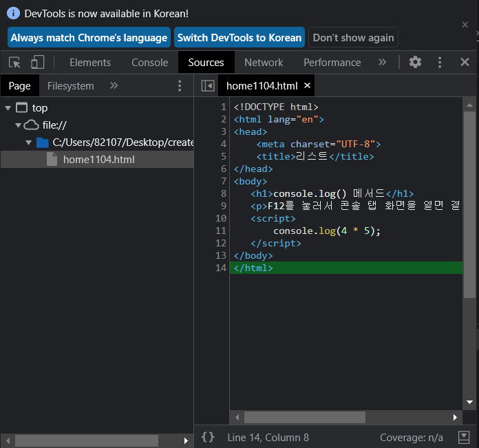Screen dimensions: 479x448
Task: Click the "top" label in the tree
Action: point(40,108)
